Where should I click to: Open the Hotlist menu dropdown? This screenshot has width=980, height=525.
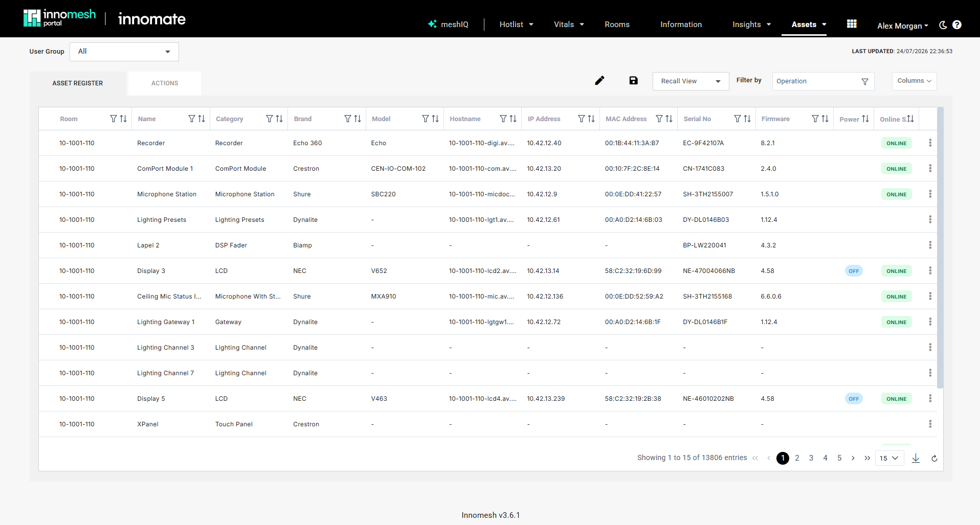pyautogui.click(x=516, y=25)
